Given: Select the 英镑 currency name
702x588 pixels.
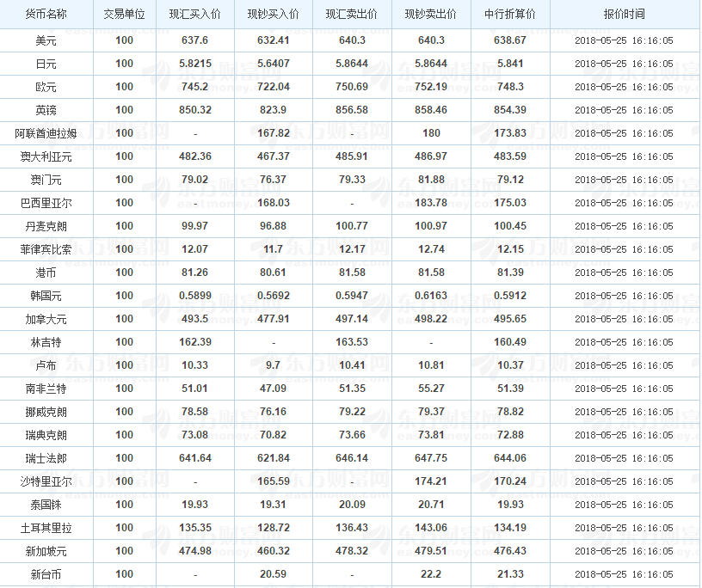Looking at the screenshot, I should 46,111.
